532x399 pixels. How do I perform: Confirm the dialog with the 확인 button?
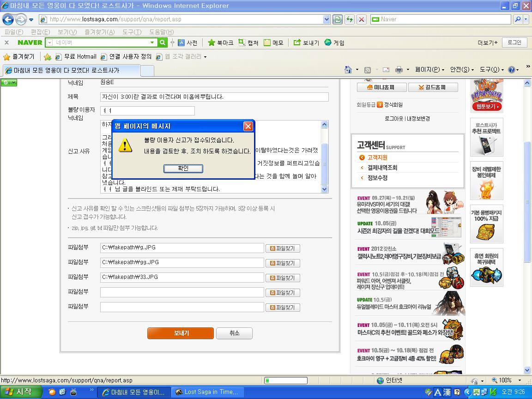point(183,168)
